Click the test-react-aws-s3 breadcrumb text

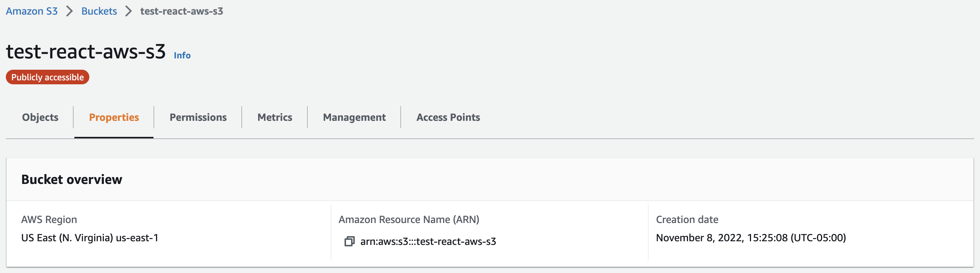[182, 11]
